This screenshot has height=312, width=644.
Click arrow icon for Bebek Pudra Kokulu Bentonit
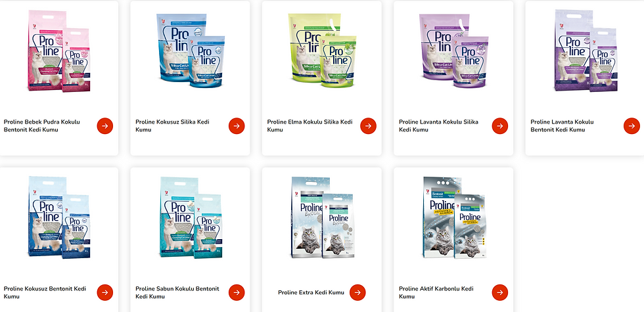[105, 126]
